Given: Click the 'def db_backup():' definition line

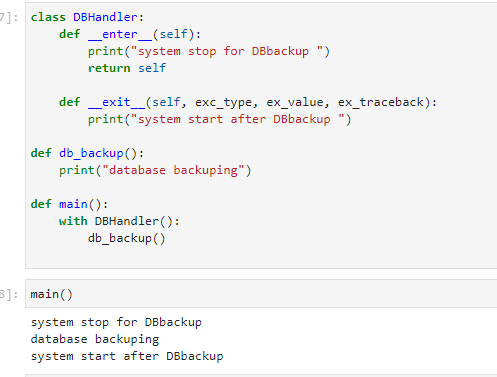Looking at the screenshot, I should click(x=87, y=153).
